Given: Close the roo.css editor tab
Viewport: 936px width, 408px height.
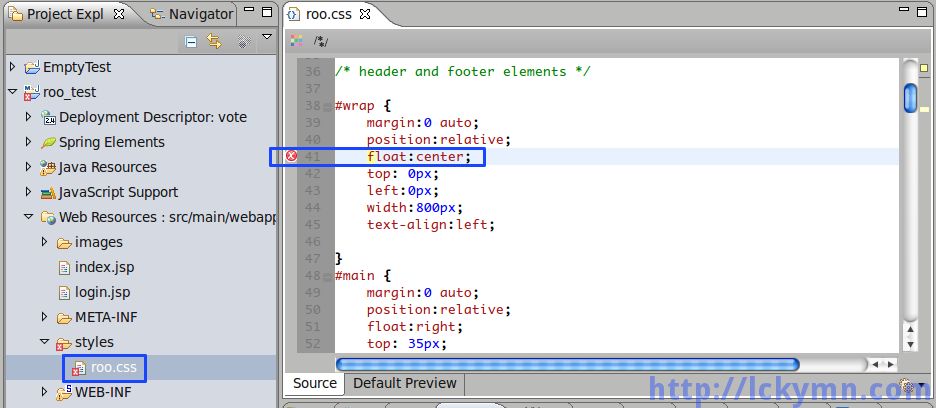Looking at the screenshot, I should coord(365,14).
